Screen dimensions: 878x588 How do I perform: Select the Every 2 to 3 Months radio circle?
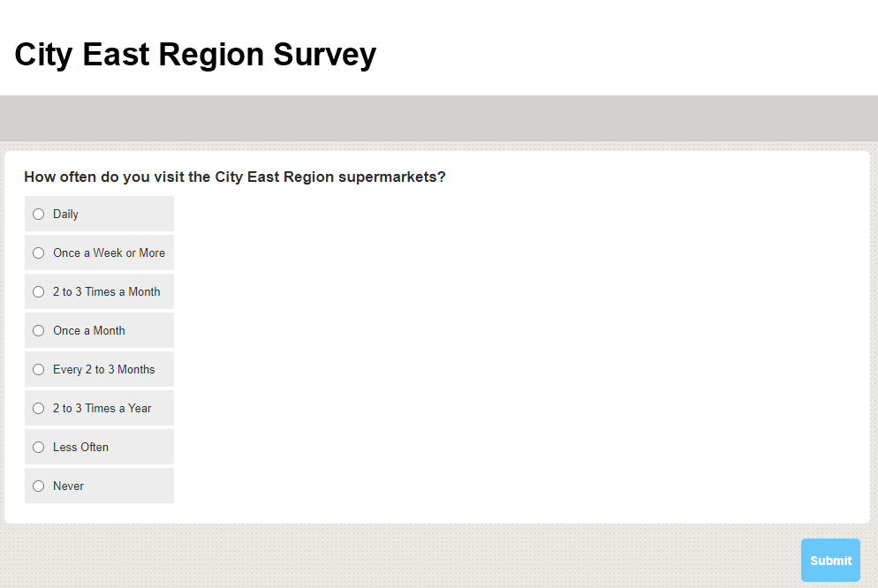[x=38, y=369]
